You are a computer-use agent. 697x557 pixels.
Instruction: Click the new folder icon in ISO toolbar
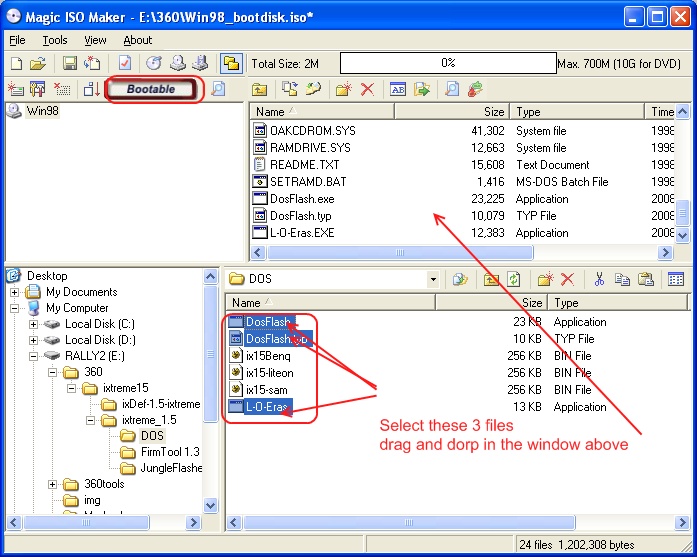pos(344,89)
